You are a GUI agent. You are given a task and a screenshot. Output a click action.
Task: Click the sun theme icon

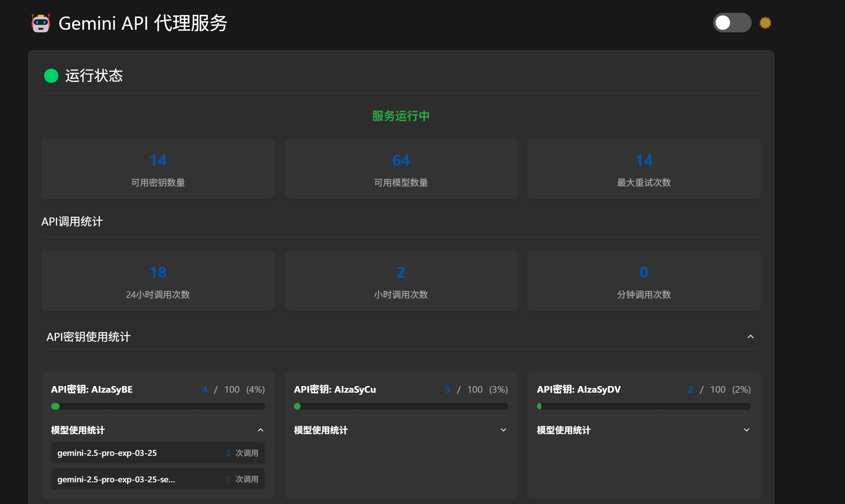[765, 23]
